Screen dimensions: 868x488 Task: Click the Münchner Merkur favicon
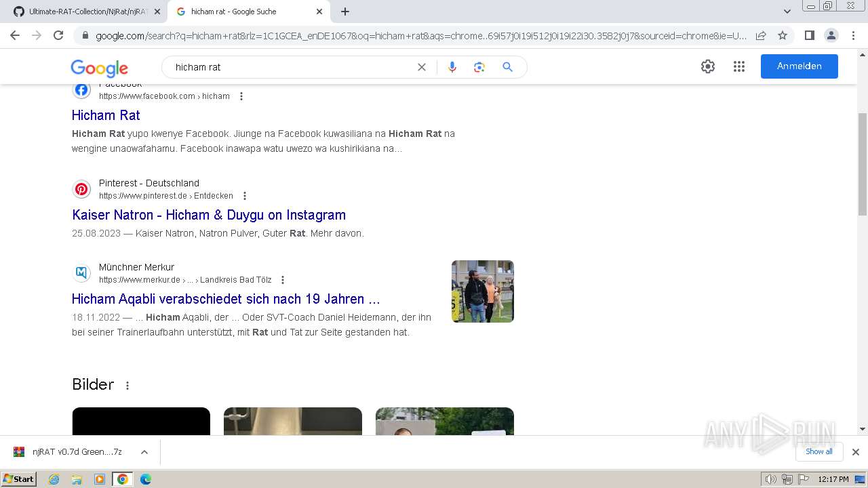click(x=81, y=273)
